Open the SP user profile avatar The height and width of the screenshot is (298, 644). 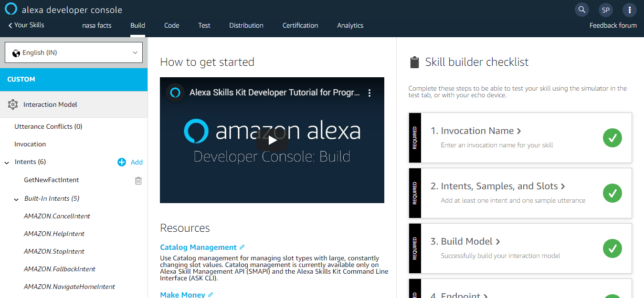(x=605, y=10)
